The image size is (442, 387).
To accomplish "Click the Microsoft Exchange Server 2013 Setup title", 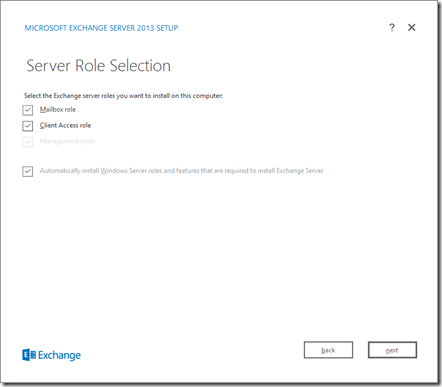I will tap(101, 28).
